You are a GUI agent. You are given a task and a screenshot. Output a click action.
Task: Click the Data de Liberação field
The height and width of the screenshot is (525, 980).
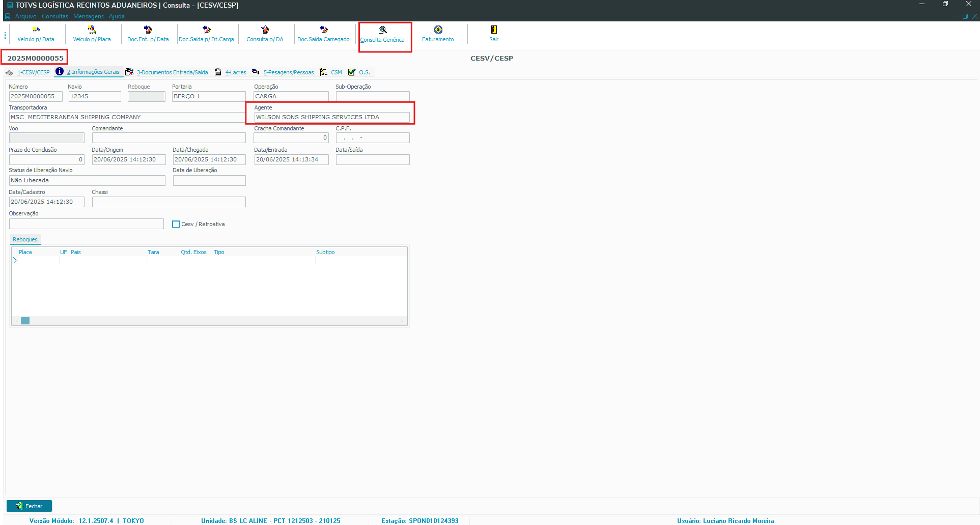[x=209, y=180]
